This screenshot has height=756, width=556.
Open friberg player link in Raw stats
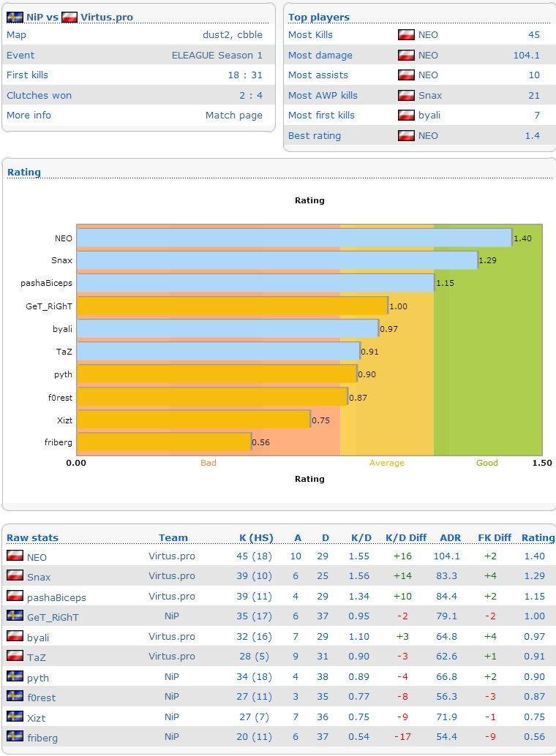click(42, 738)
